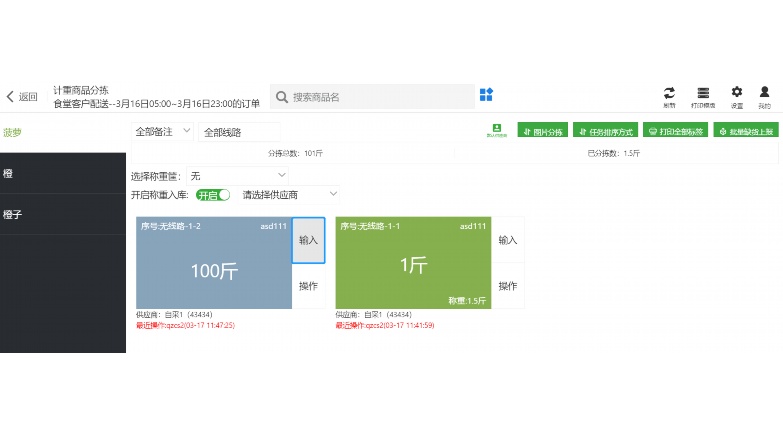Open the 全部线路 selector
The width and height of the screenshot is (783, 435).
pyautogui.click(x=239, y=132)
